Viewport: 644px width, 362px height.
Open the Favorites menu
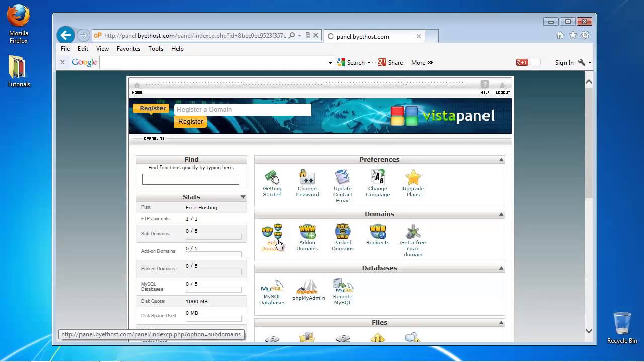(128, 49)
